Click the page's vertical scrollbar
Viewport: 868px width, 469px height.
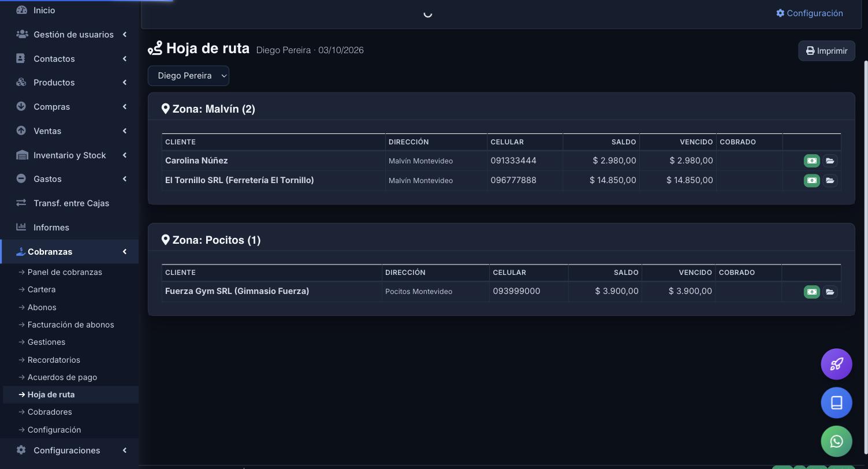(865, 257)
